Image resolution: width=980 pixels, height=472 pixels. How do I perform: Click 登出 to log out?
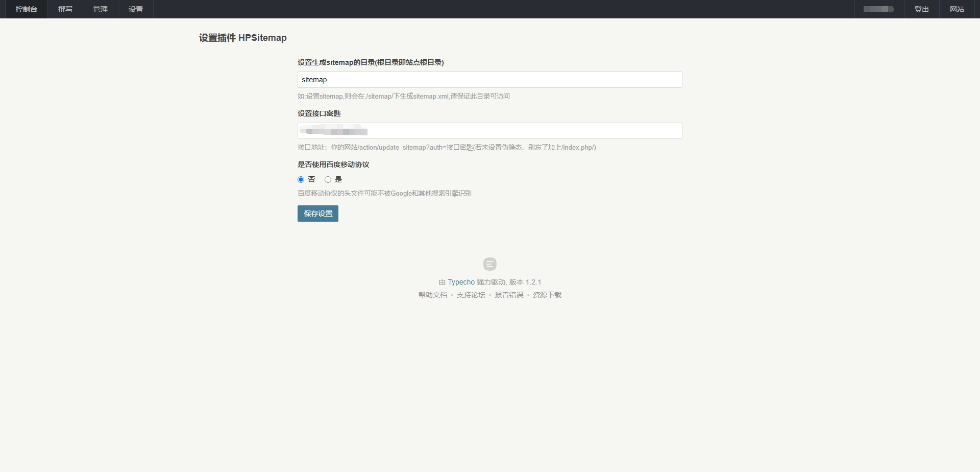921,9
